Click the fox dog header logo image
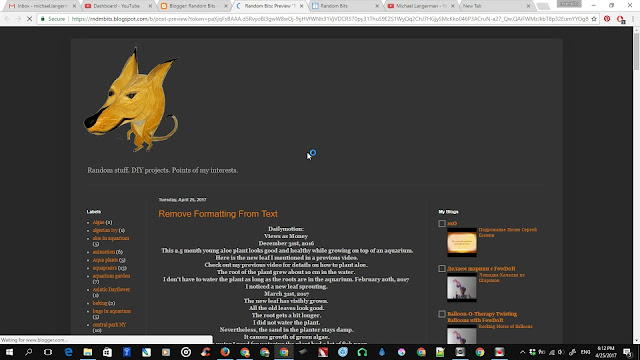The image size is (640, 360). pos(132,100)
